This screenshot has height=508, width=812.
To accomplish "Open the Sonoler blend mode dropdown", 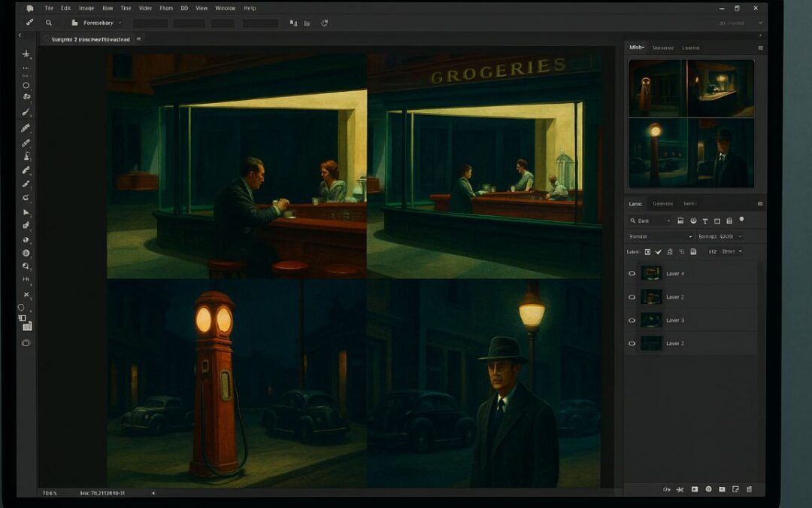I will (x=660, y=236).
